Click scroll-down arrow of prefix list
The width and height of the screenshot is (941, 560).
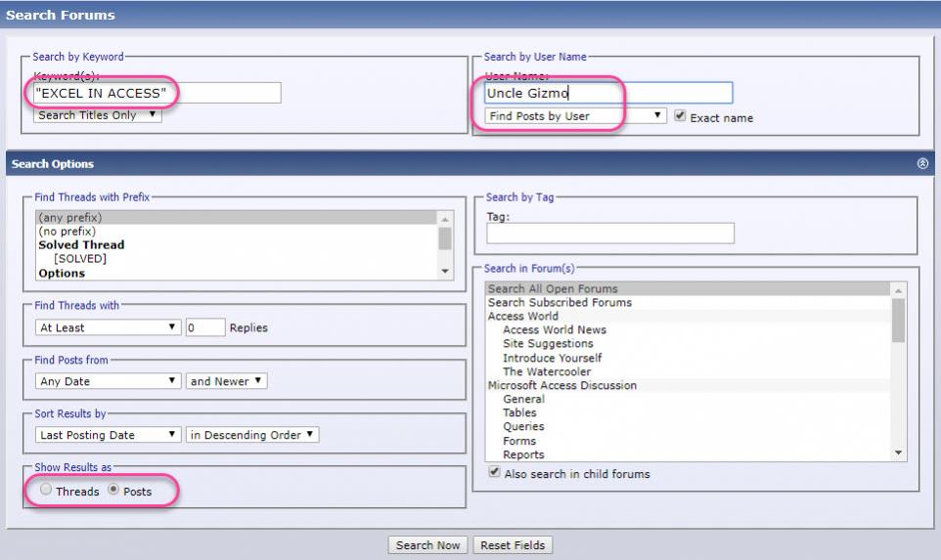coord(445,272)
